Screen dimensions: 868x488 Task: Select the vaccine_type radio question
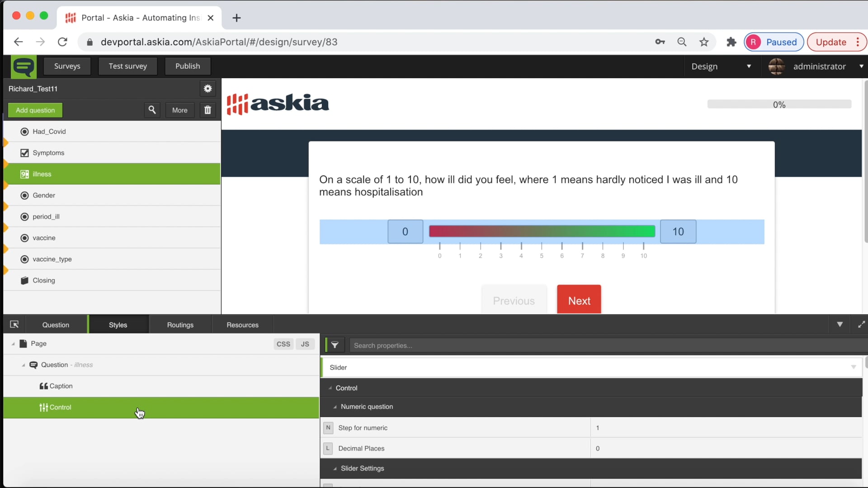pyautogui.click(x=52, y=259)
